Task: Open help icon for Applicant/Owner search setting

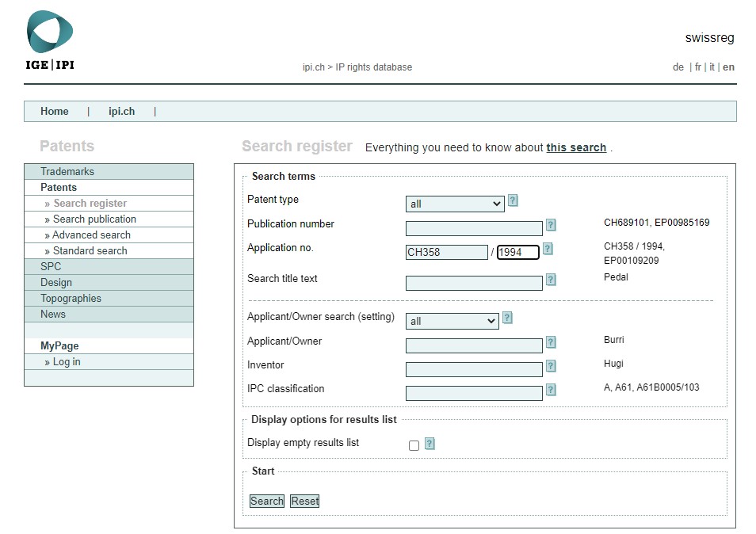Action: pyautogui.click(x=507, y=318)
